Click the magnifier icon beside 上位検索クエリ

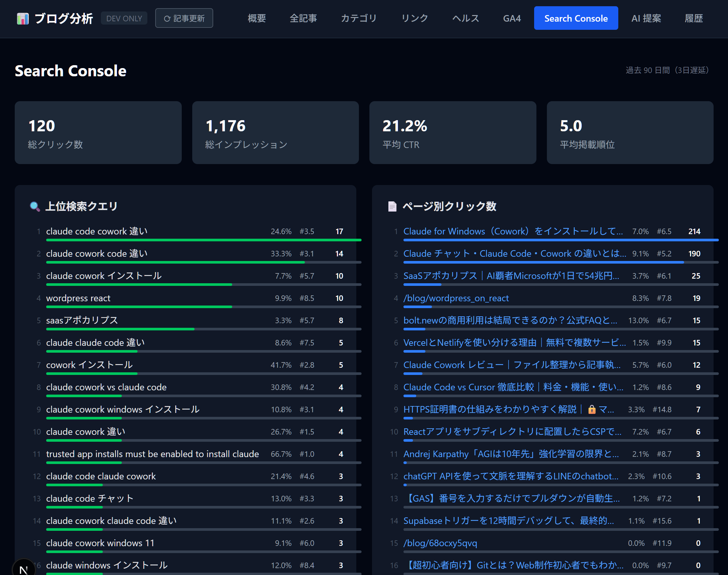click(35, 206)
